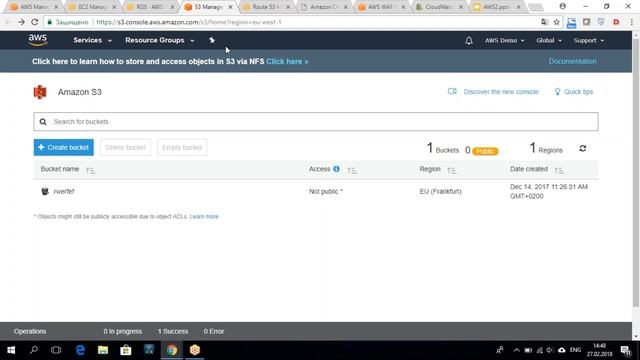The image size is (640, 360).
Task: Click the translate page icon in address bar
Action: coord(544,22)
